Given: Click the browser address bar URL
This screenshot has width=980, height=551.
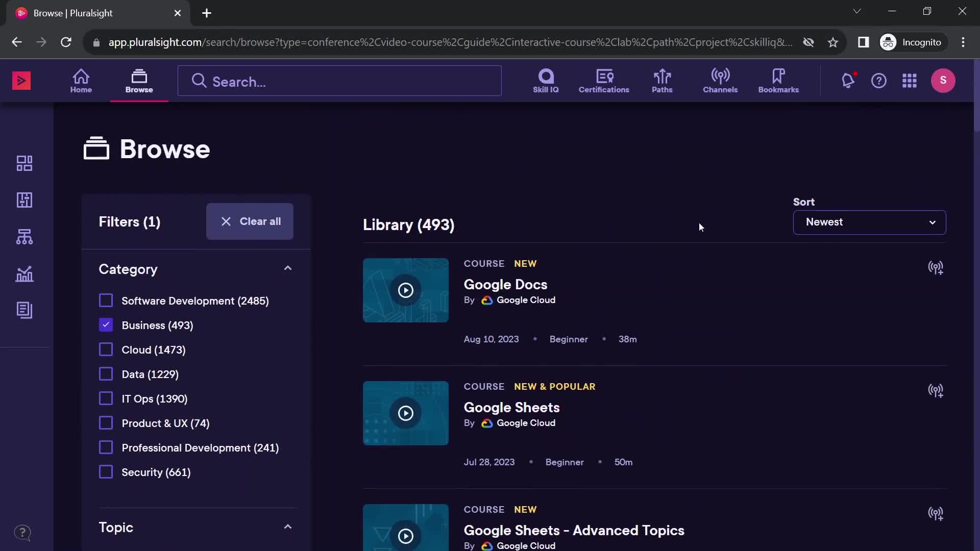Looking at the screenshot, I should (450, 42).
